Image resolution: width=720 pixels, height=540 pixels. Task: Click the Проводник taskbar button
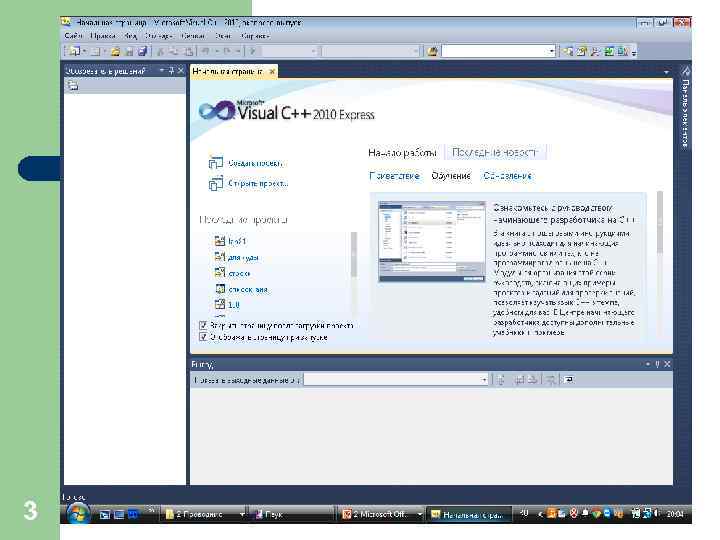204,514
